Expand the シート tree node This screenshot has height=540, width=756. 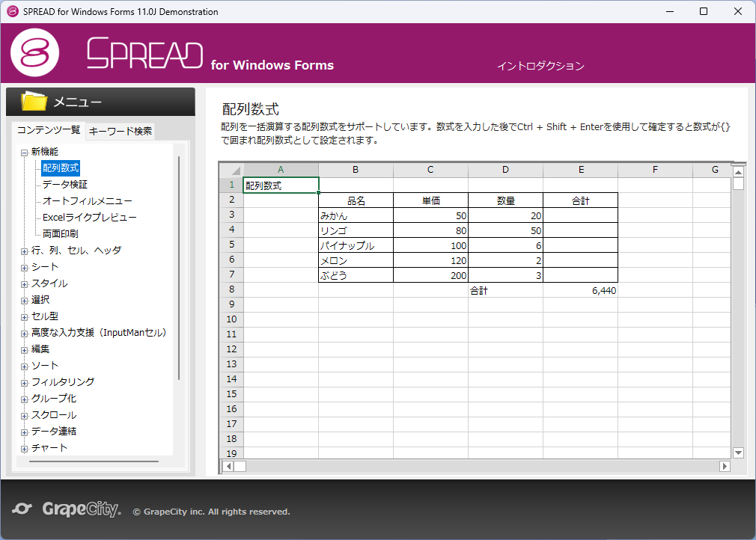(24, 268)
